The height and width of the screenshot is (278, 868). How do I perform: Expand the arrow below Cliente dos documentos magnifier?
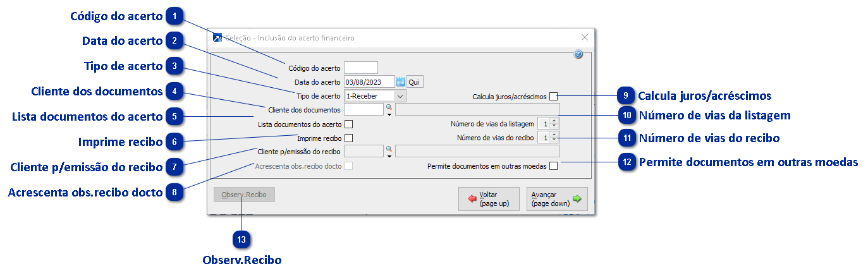[389, 114]
